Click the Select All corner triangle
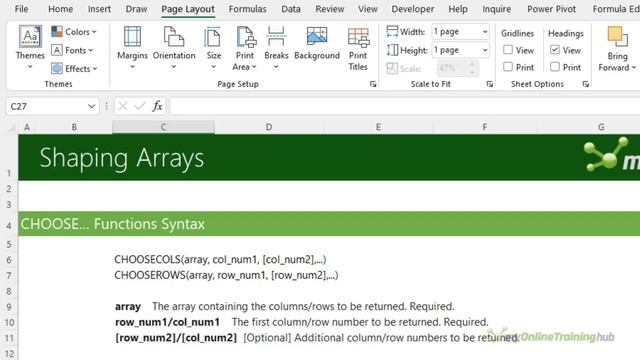The image size is (640, 360). [12, 128]
